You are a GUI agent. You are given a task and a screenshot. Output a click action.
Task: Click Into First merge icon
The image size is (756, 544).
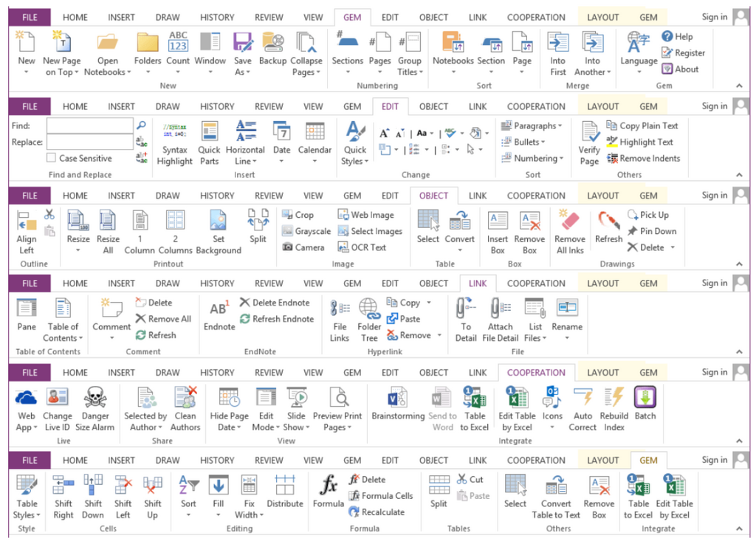click(558, 42)
